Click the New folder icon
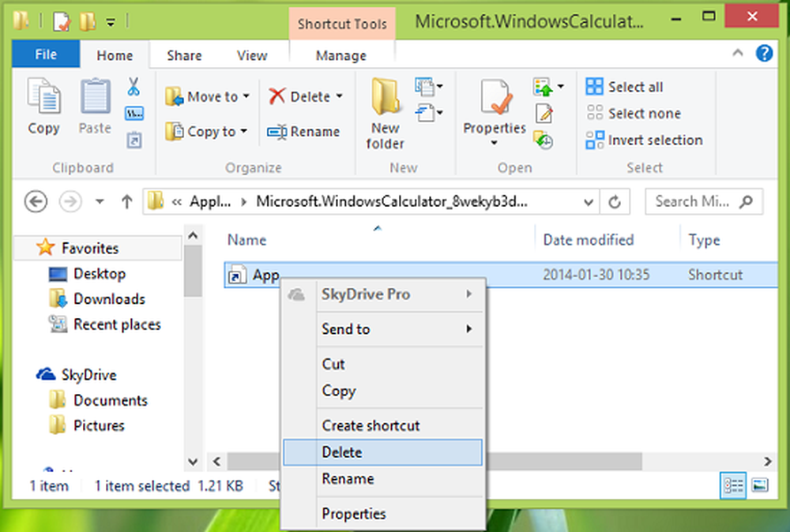 (386, 96)
